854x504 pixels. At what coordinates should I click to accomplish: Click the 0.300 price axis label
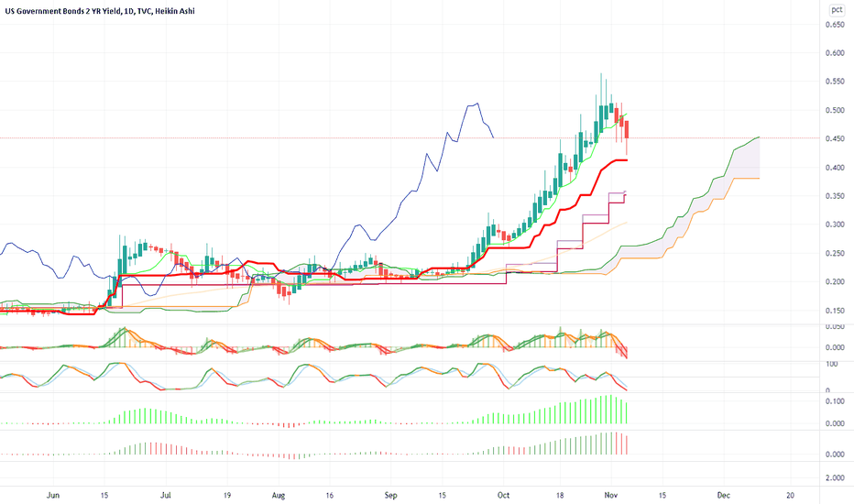click(835, 225)
